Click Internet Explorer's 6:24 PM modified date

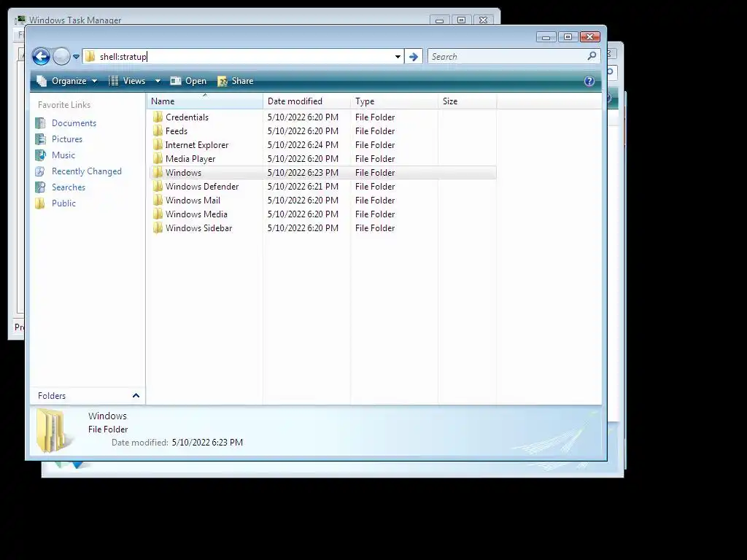point(303,145)
